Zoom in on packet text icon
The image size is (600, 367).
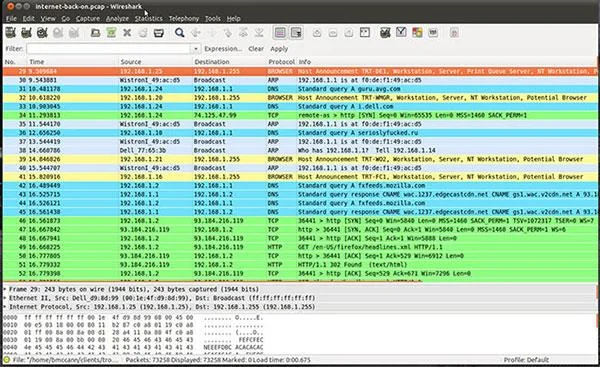coord(317,33)
